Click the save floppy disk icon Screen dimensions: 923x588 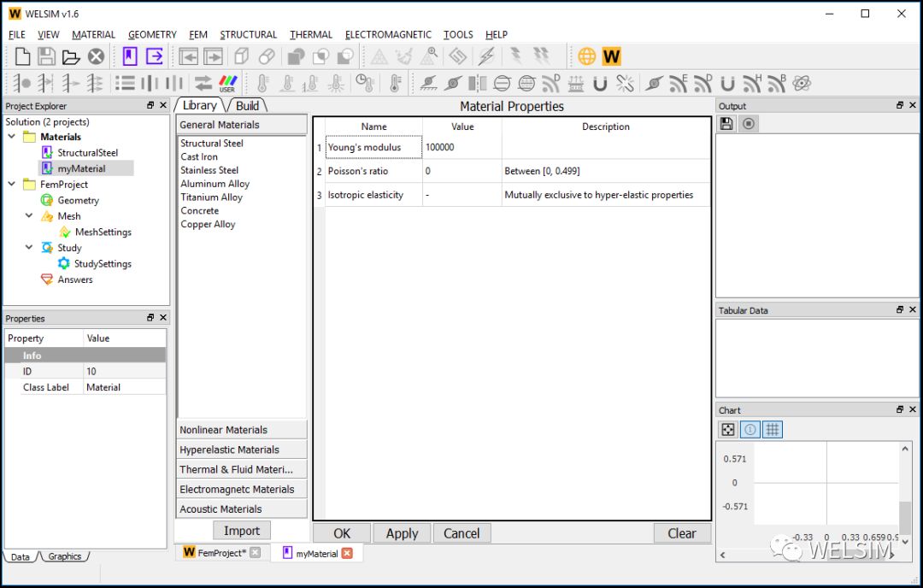(46, 56)
